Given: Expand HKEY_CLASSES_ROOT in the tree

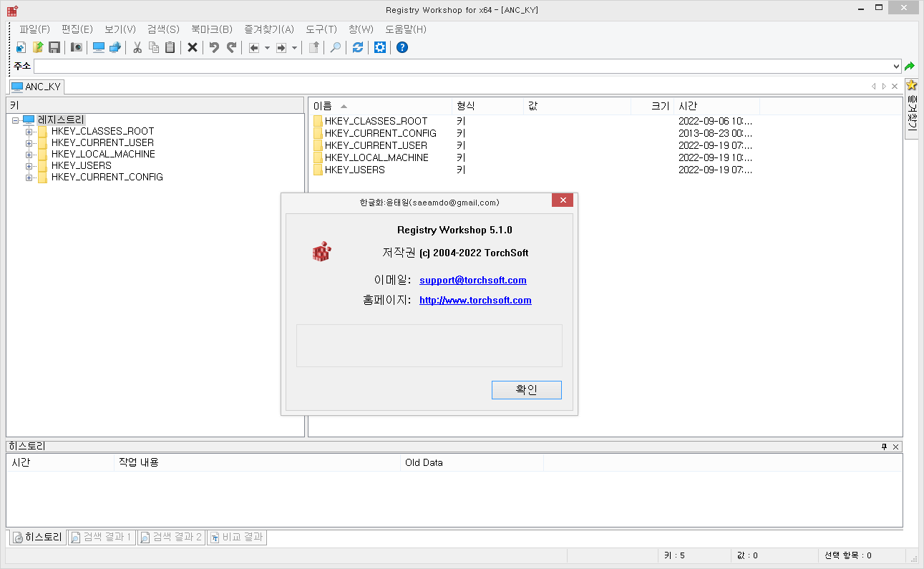Looking at the screenshot, I should click(x=29, y=132).
